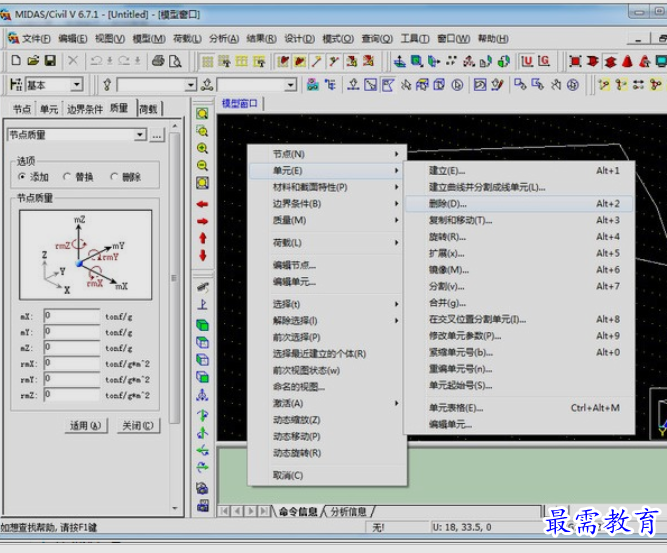This screenshot has width=667, height=553.
Task: Choose 单元表格(E)... menu entry
Action: 519,408
